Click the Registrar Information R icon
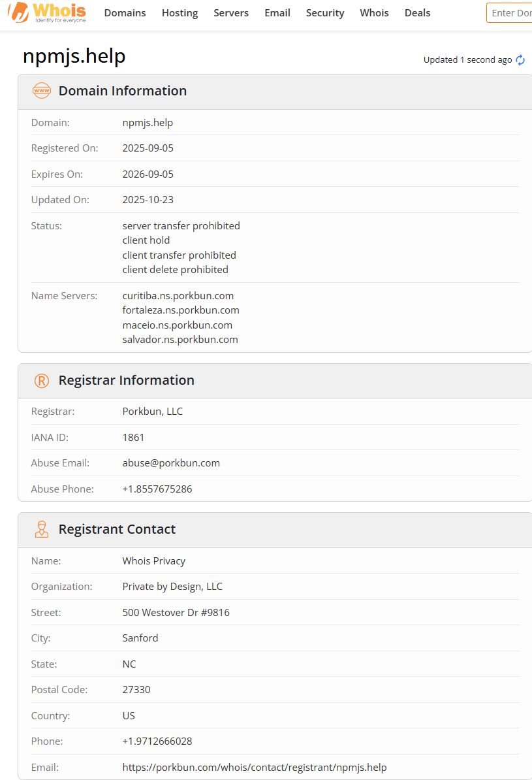532x780 pixels. (42, 380)
